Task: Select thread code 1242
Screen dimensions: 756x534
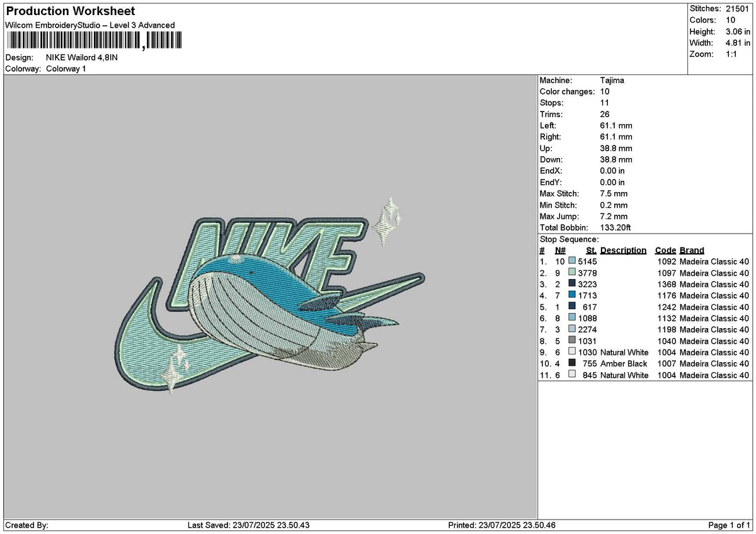Action: pyautogui.click(x=667, y=306)
